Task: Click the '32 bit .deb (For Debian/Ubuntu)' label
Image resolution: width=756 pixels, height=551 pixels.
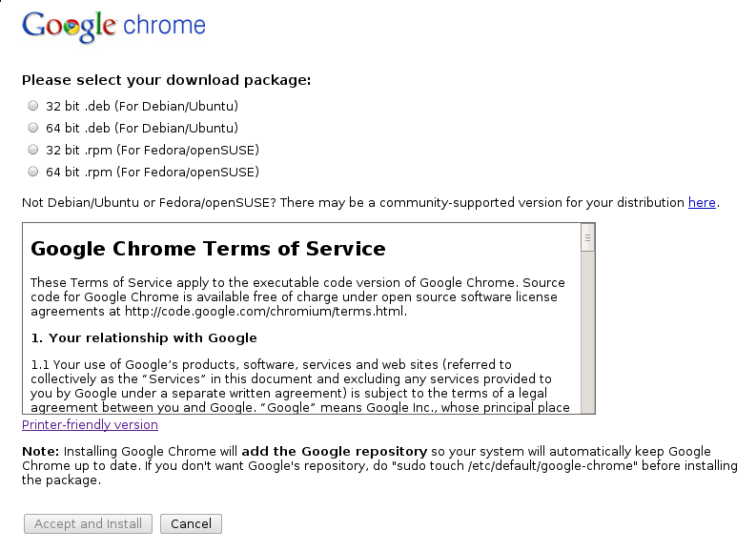Action: coord(142,106)
